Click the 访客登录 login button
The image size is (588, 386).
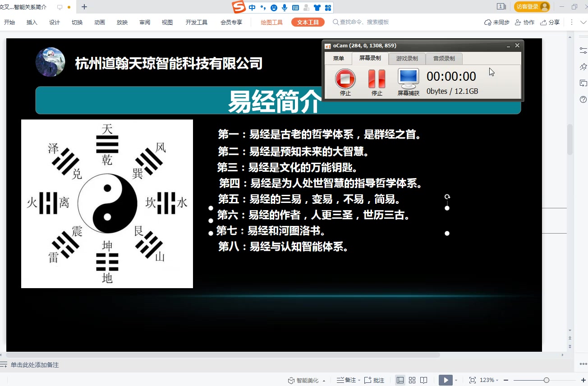[x=532, y=7]
